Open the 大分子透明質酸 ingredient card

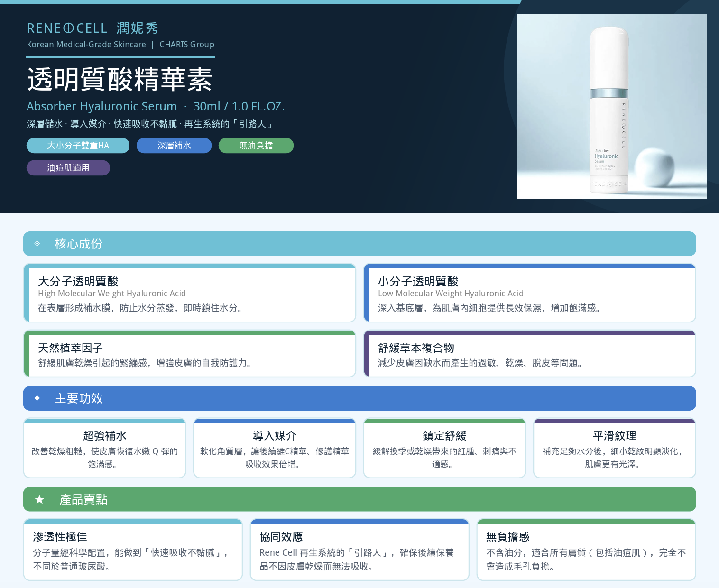click(x=190, y=293)
